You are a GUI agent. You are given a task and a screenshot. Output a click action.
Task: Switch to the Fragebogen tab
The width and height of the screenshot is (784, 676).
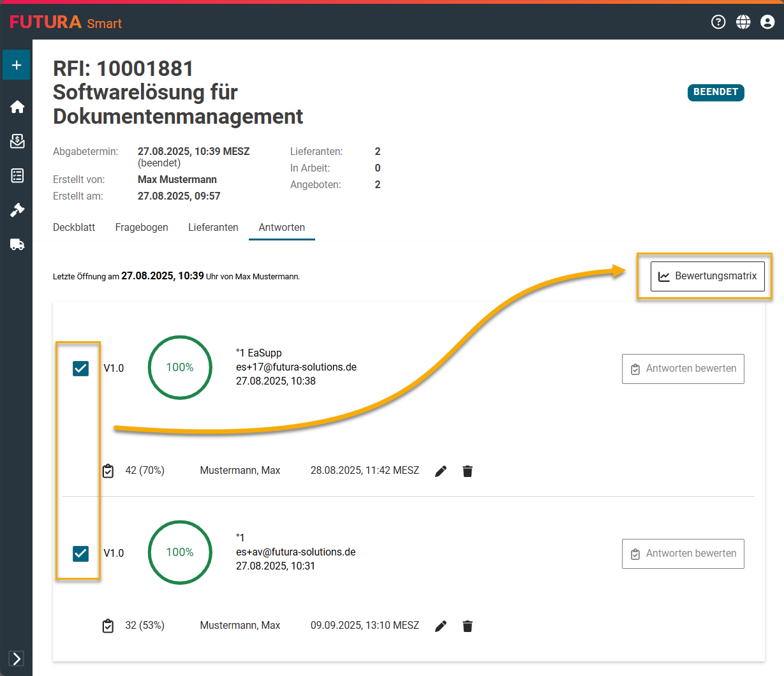tap(142, 228)
